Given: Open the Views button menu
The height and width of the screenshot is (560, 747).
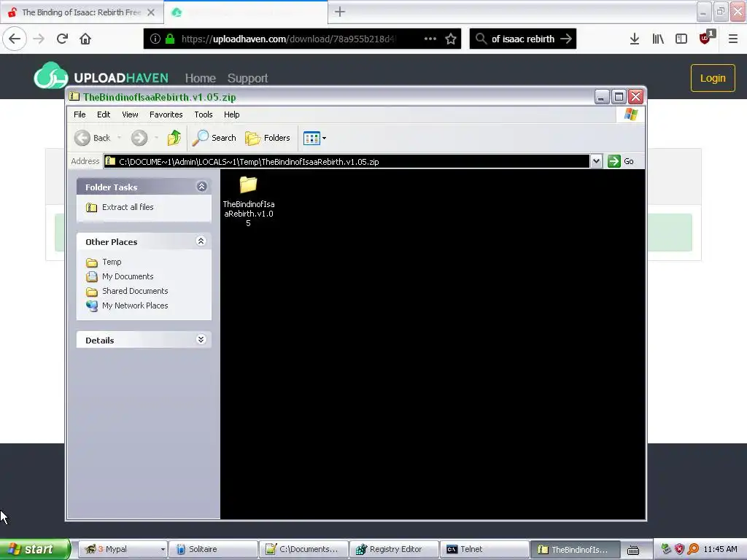Looking at the screenshot, I should click(315, 138).
